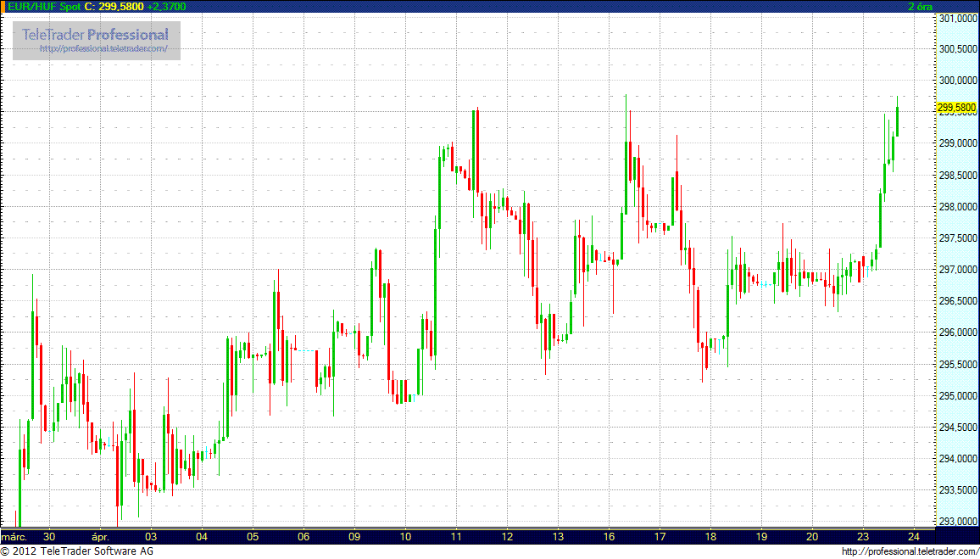Click the 296,0000 price axis label
Screen dimensions: 980x559
tap(959, 333)
